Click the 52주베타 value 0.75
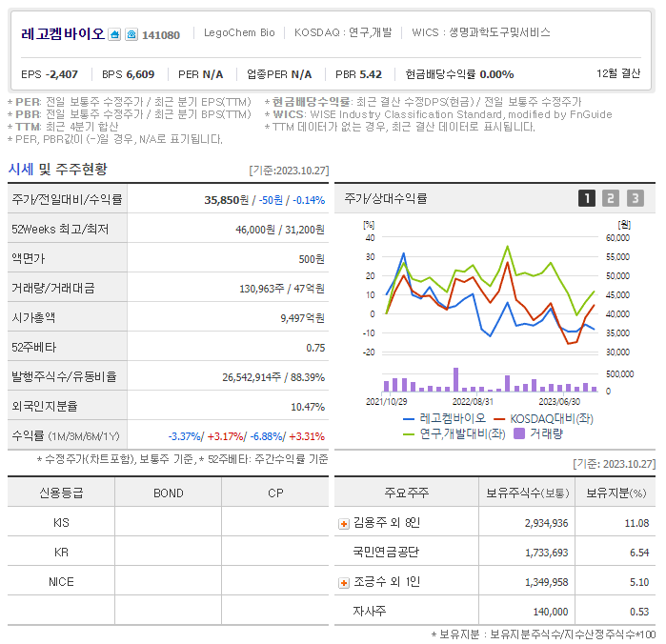The height and width of the screenshot is (644, 666). [315, 348]
